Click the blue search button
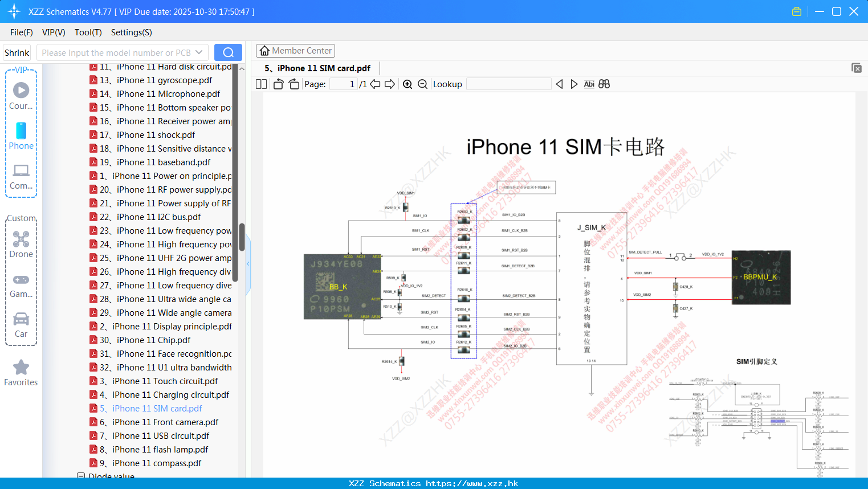Viewport: 868px width, 489px height. tap(228, 52)
